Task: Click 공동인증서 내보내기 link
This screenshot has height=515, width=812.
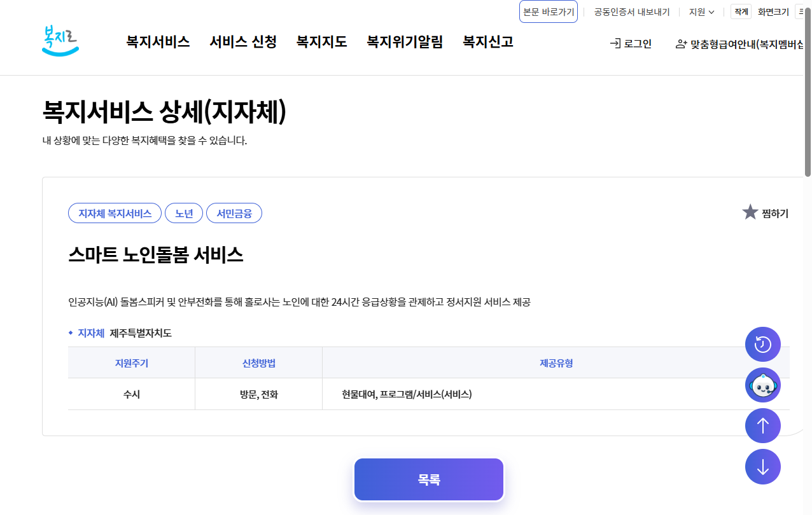Action: 632,11
